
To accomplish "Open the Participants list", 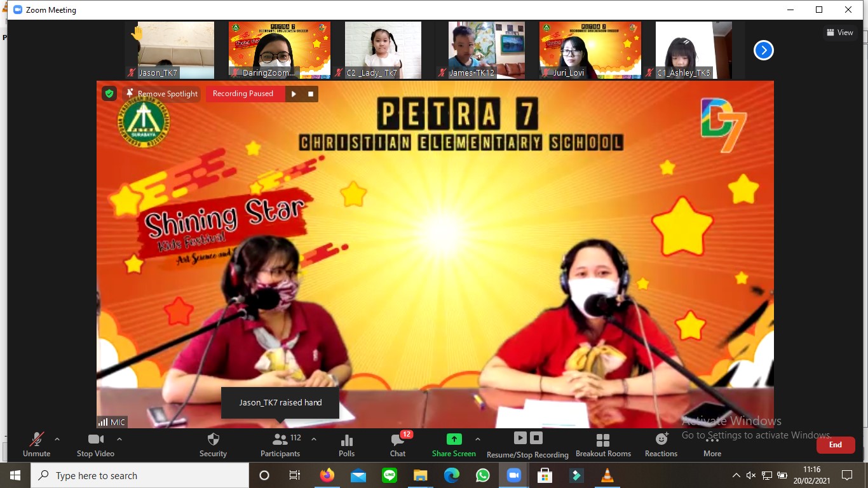I will click(280, 440).
